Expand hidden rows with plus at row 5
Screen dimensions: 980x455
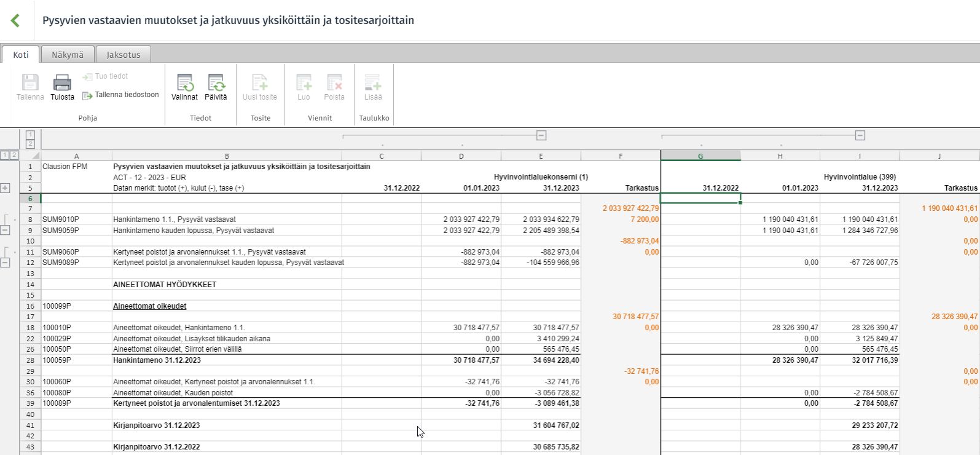pyautogui.click(x=6, y=188)
